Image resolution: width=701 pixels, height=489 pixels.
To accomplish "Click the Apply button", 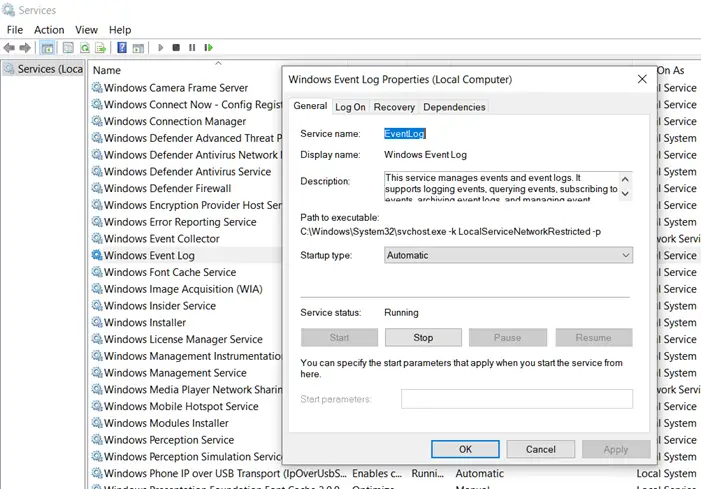I will point(616,449).
